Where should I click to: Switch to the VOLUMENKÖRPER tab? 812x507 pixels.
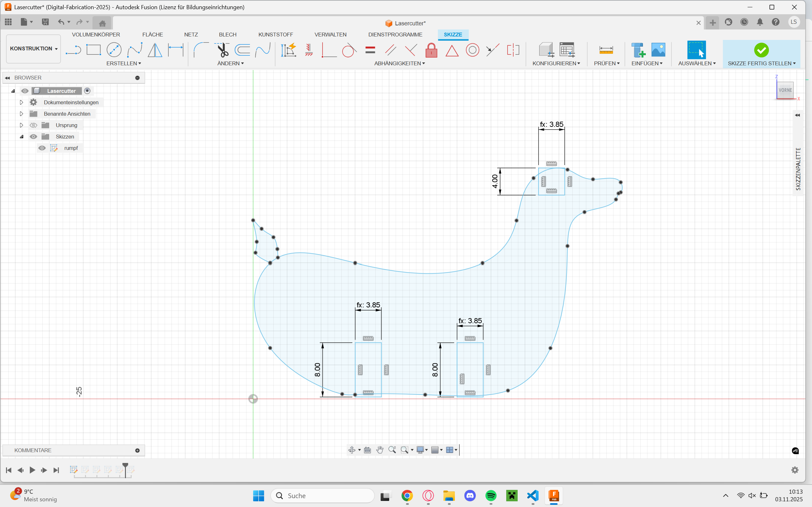[x=95, y=35]
